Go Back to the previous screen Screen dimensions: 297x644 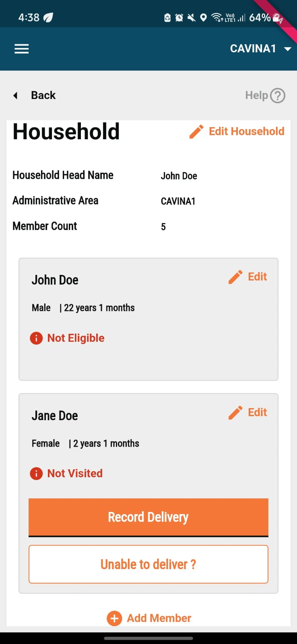point(43,95)
